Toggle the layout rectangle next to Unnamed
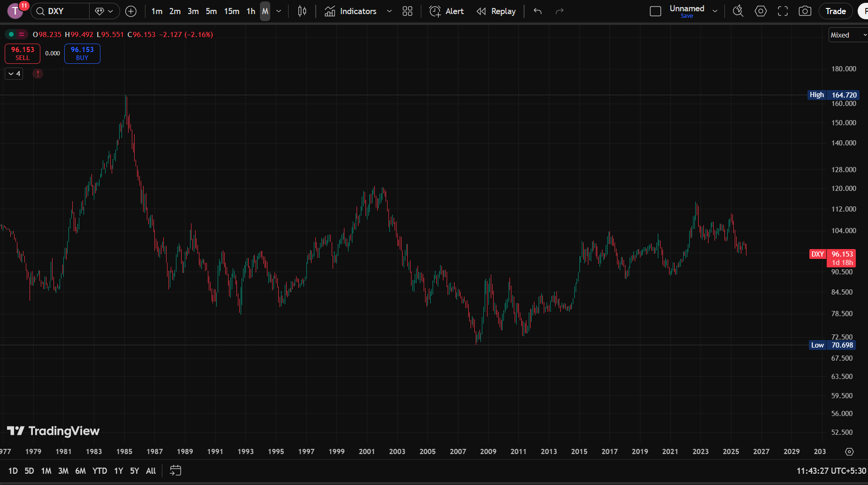Image resolution: width=868 pixels, height=485 pixels. (x=655, y=11)
